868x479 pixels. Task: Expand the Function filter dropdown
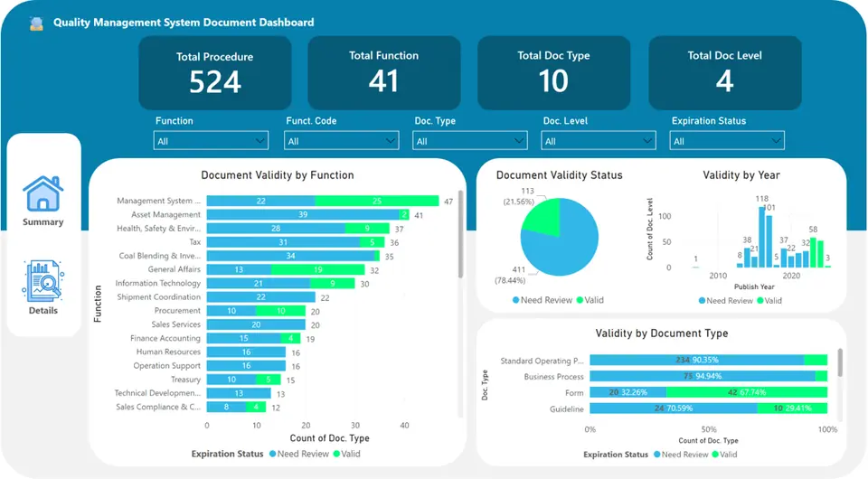(x=211, y=140)
